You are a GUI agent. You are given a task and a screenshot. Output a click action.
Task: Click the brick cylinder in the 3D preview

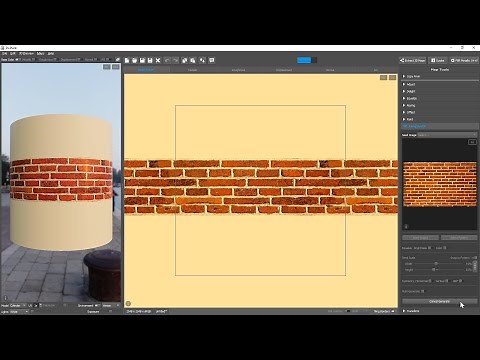click(61, 182)
